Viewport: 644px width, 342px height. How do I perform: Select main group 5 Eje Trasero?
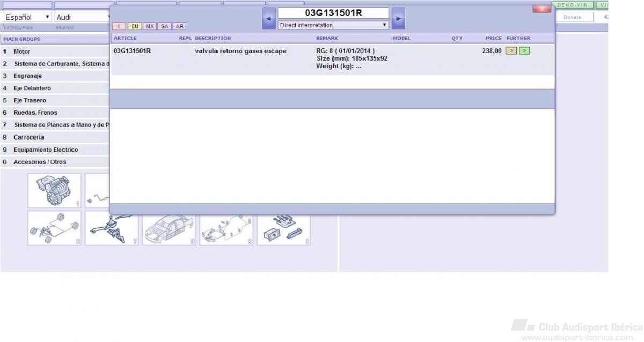(x=55, y=100)
